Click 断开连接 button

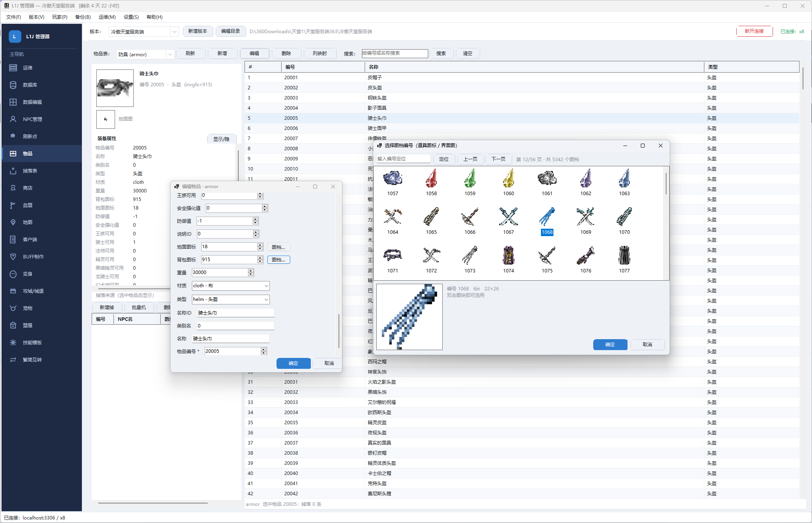(x=754, y=31)
